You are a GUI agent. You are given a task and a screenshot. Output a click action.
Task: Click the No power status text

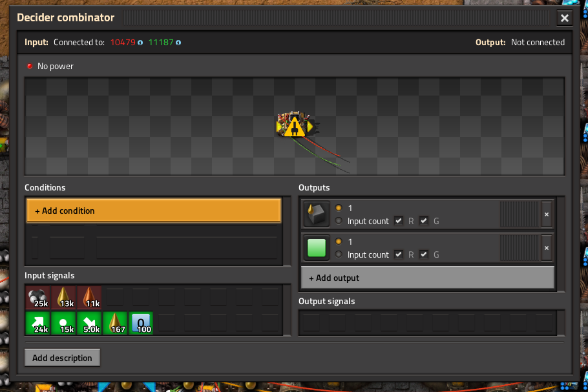[56, 67]
